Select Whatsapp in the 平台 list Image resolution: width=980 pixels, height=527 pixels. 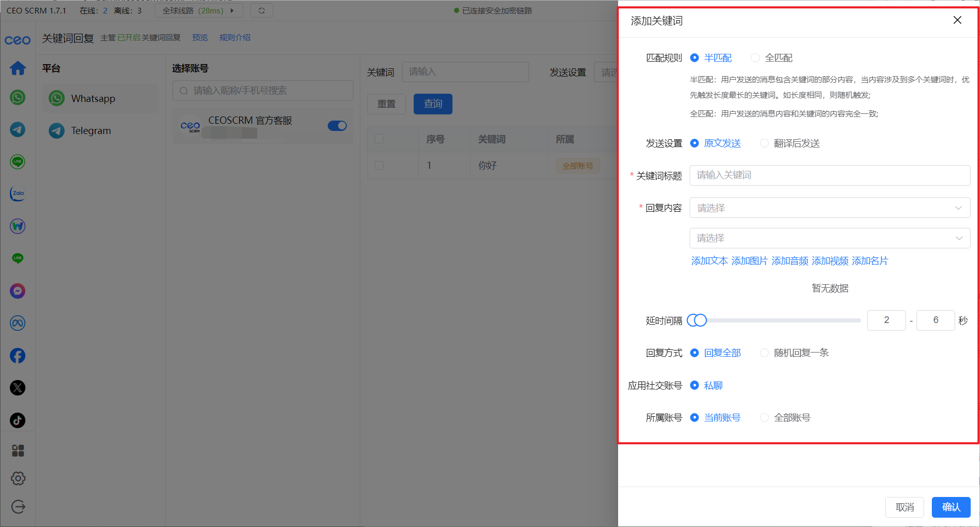[x=100, y=98]
